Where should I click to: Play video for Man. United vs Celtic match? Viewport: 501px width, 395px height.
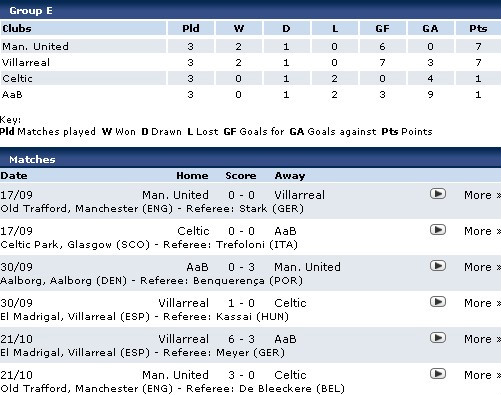[438, 374]
